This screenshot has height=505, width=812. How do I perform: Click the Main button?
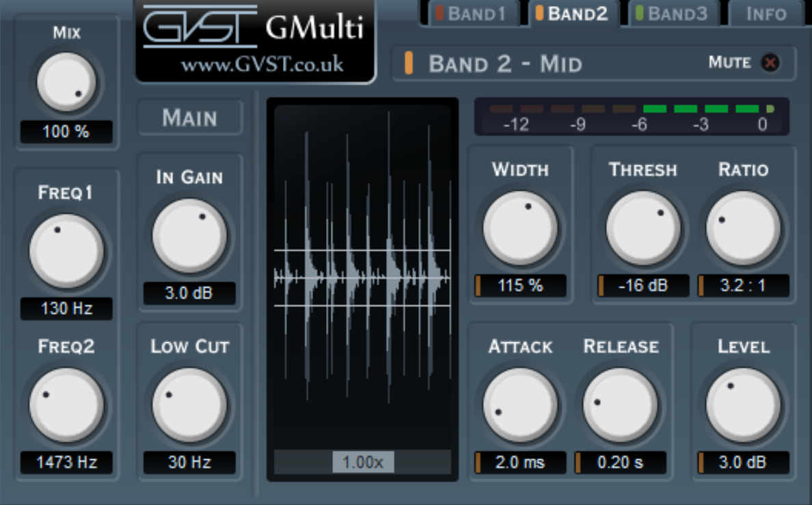click(189, 118)
